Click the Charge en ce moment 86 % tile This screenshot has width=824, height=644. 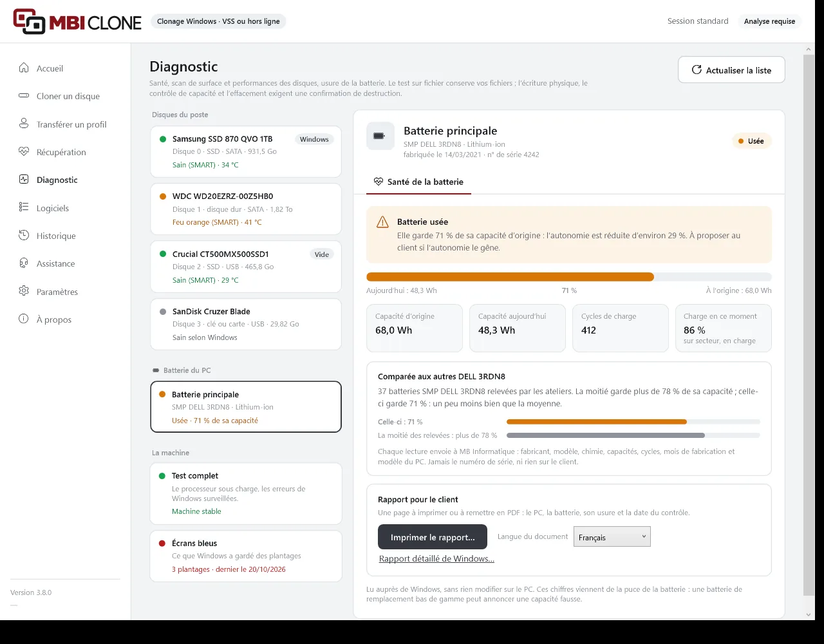pyautogui.click(x=724, y=328)
